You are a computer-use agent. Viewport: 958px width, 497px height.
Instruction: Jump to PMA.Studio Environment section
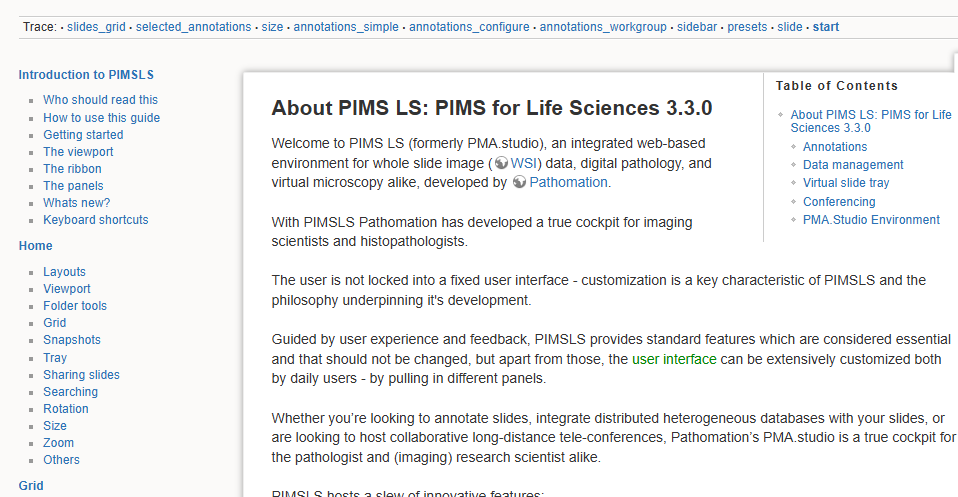tap(871, 220)
